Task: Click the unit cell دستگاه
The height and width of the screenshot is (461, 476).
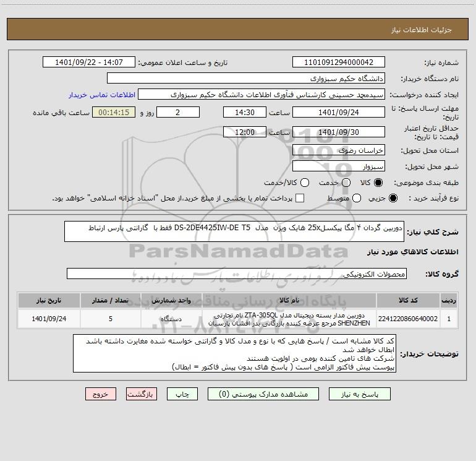Action: pos(171,319)
